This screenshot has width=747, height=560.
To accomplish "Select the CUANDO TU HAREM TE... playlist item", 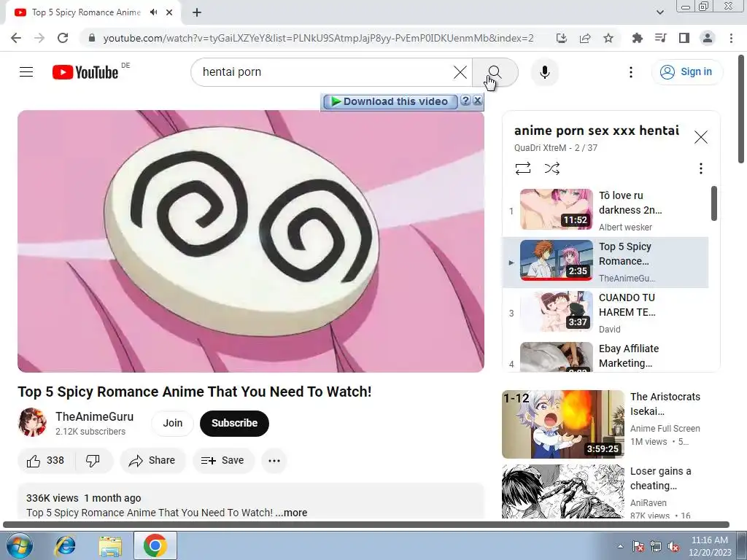I will tap(605, 313).
